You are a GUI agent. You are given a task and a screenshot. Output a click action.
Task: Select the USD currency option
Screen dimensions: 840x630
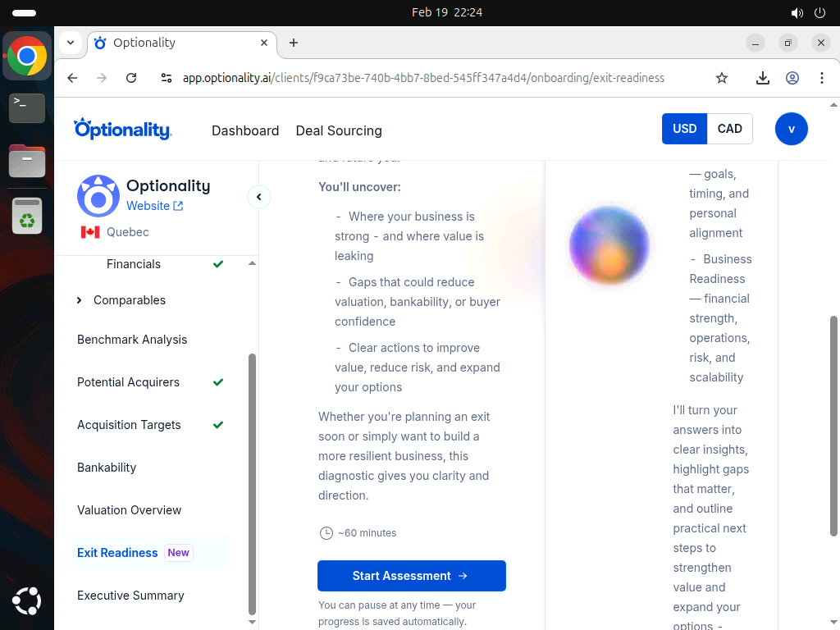click(684, 128)
